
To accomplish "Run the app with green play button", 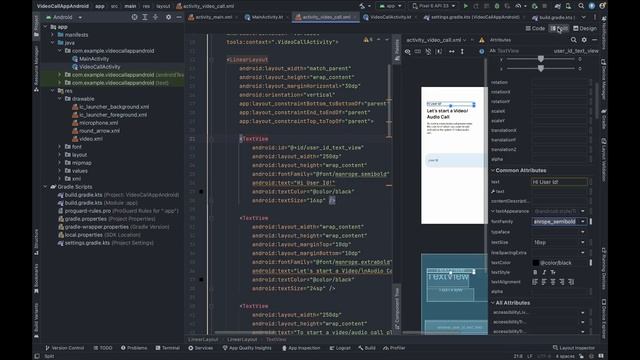I will point(466,6).
